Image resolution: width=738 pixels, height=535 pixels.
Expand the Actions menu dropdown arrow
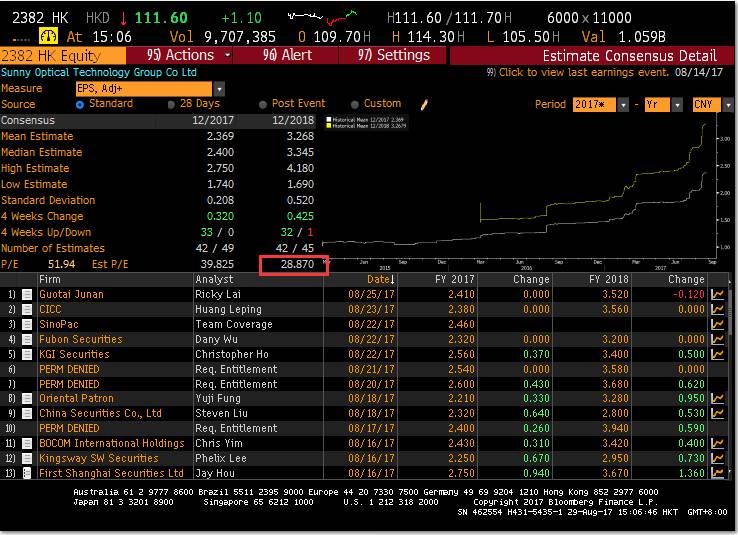click(227, 55)
